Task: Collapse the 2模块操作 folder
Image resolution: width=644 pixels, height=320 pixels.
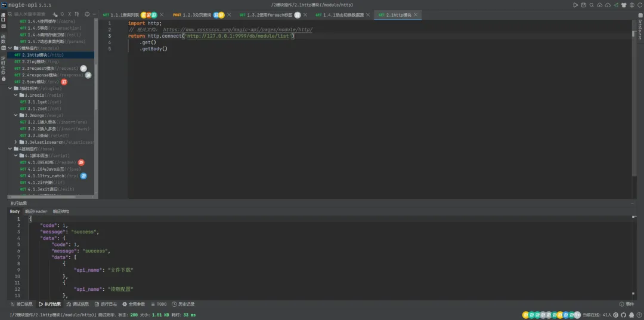Action: point(11,48)
